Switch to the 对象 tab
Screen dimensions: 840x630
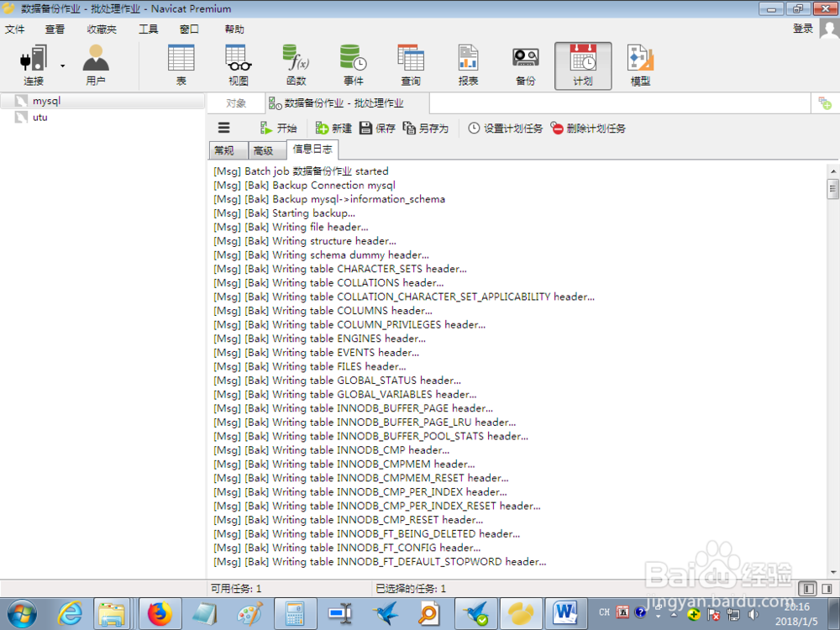click(x=236, y=102)
